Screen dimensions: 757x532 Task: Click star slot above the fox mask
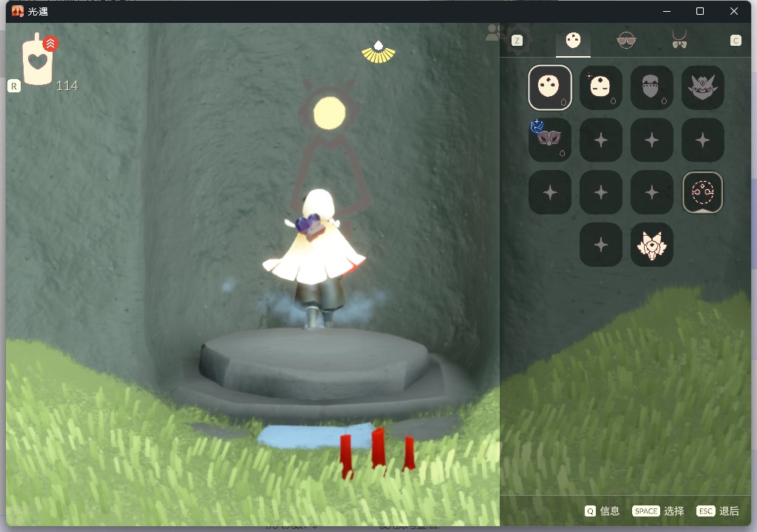(x=652, y=192)
